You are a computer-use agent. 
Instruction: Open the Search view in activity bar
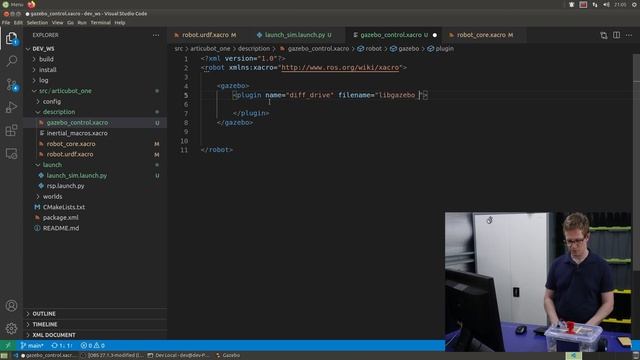(11, 61)
